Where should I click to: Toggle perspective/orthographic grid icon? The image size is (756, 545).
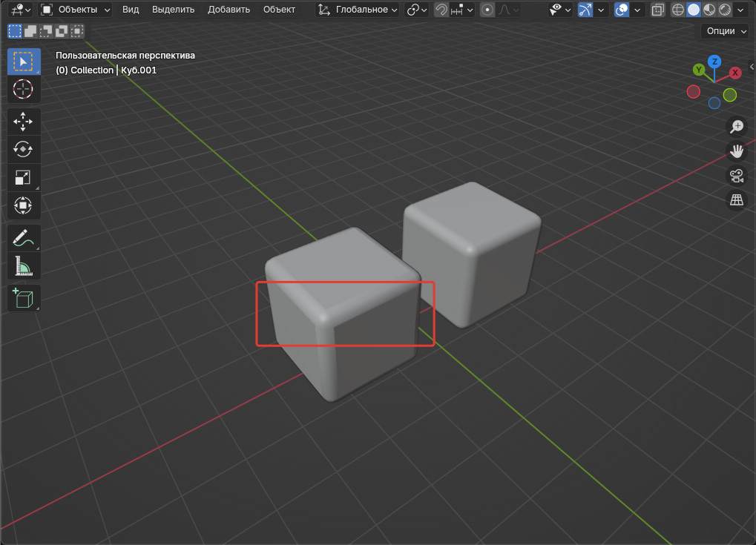pyautogui.click(x=736, y=199)
